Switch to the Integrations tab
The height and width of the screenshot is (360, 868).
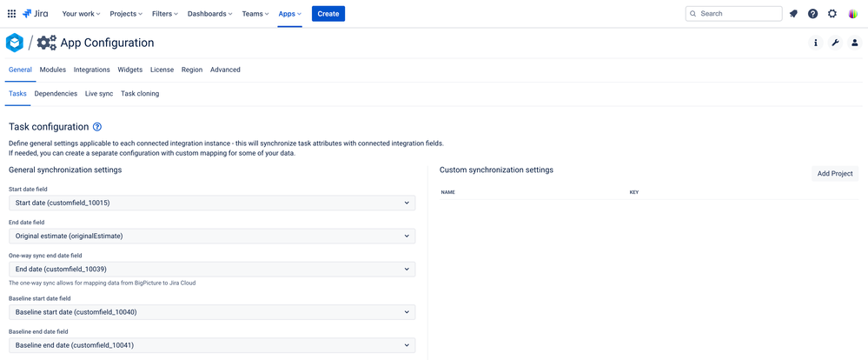point(91,70)
